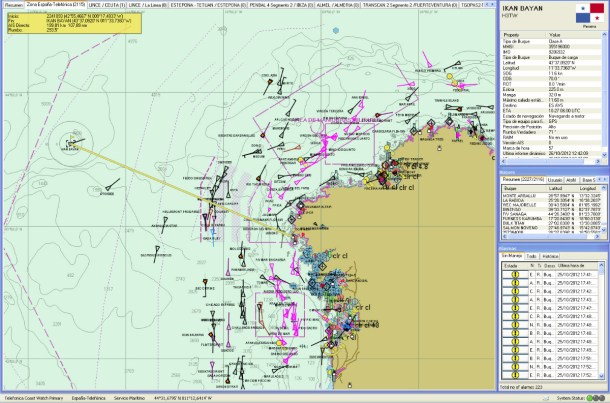Click the Destino ES AVS property row
The height and width of the screenshot is (403, 610).
[x=552, y=105]
